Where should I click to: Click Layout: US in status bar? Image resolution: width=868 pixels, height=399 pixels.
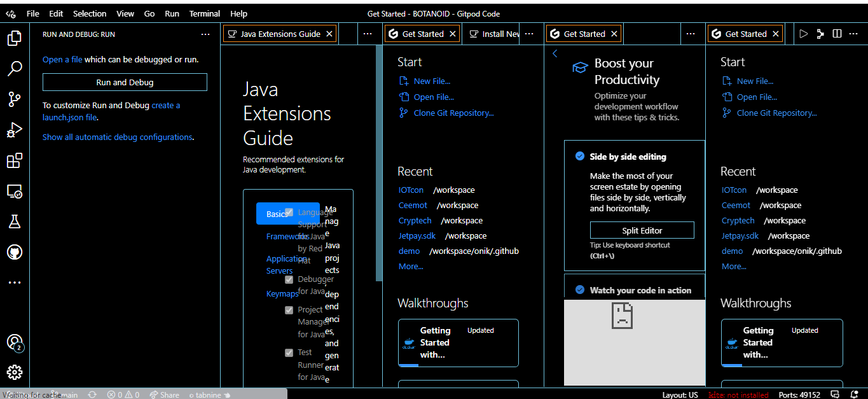point(680,395)
